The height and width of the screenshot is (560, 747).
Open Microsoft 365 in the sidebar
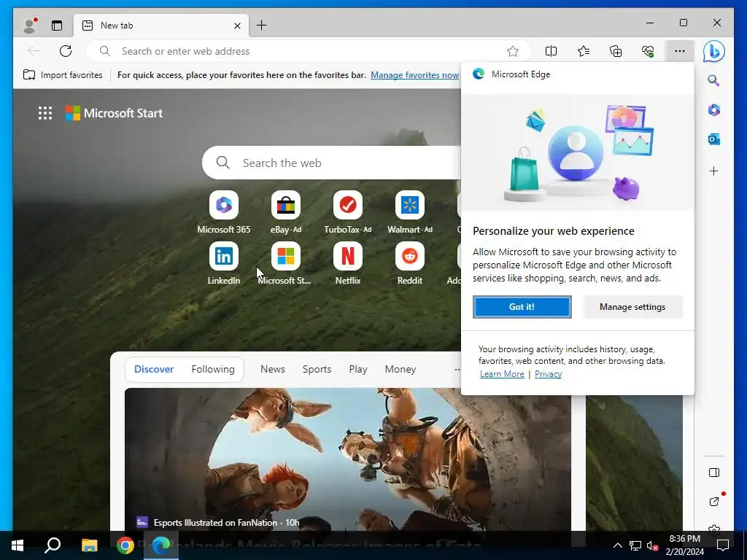[713, 110]
